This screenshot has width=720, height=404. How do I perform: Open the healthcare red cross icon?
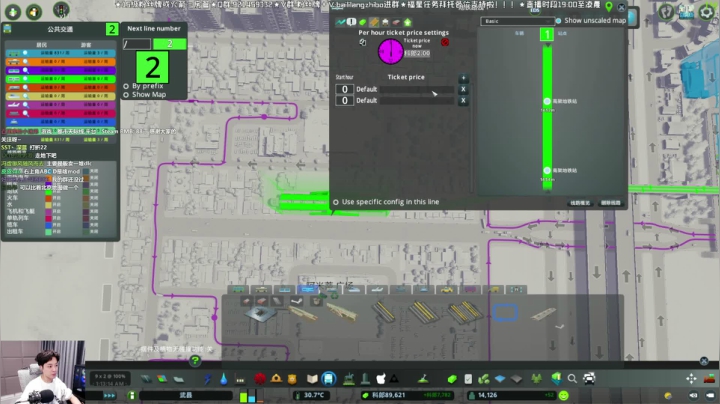click(260, 379)
